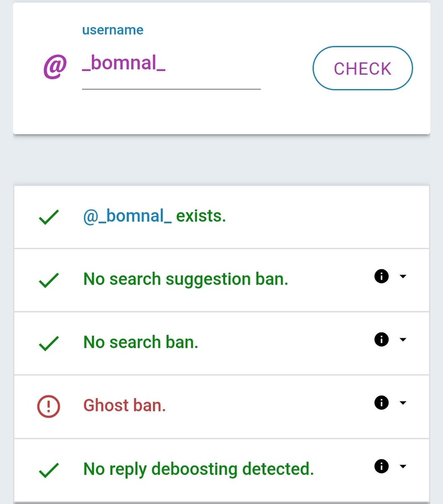Click the info icon for reply deboosting
The width and height of the screenshot is (443, 504).
point(381,466)
